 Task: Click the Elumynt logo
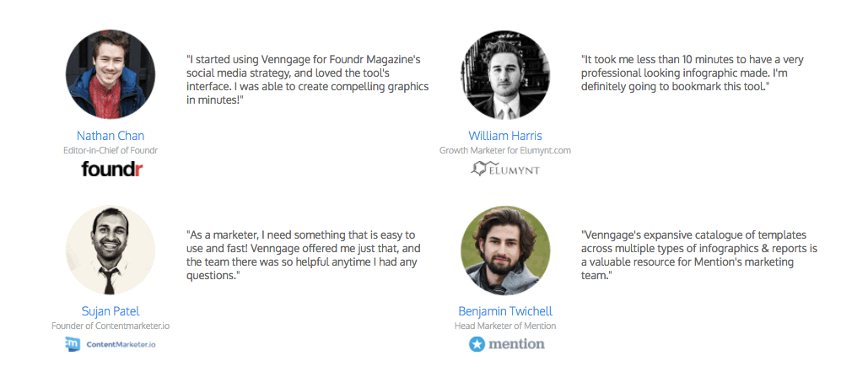(504, 169)
